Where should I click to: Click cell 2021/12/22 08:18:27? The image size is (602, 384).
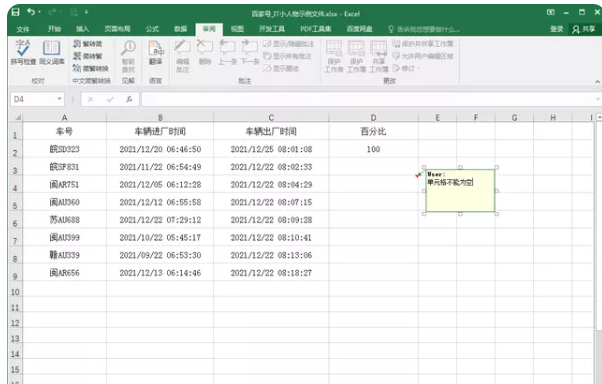[x=271, y=273]
